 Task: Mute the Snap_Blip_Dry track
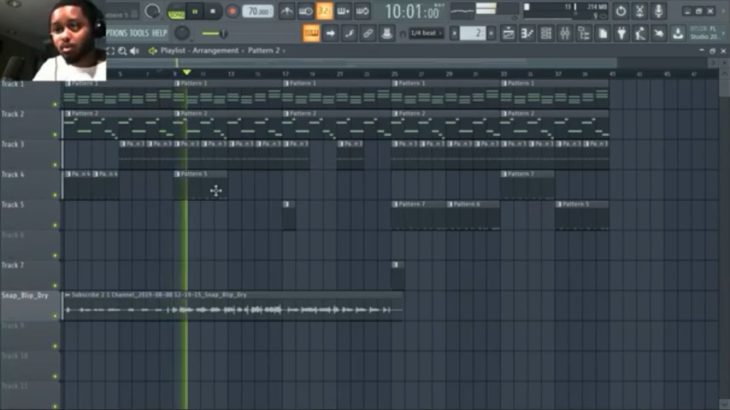click(55, 314)
